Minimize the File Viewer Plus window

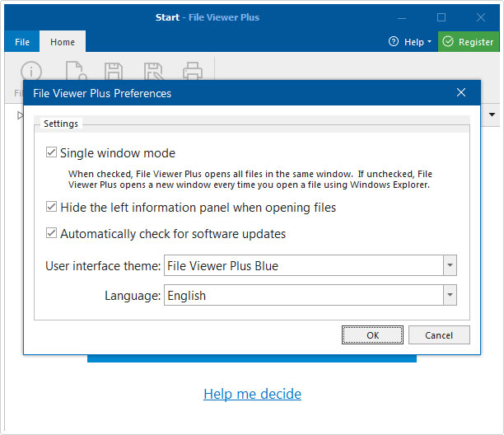pyautogui.click(x=401, y=17)
